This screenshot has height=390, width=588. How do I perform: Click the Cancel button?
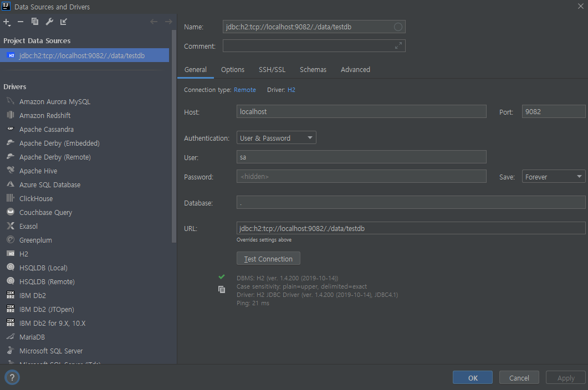pyautogui.click(x=519, y=378)
